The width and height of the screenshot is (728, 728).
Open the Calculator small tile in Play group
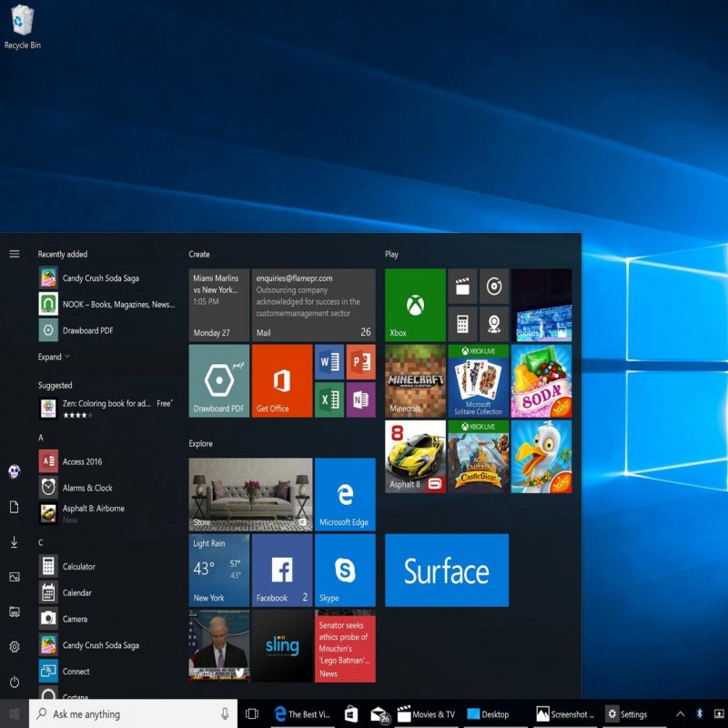coord(462,324)
